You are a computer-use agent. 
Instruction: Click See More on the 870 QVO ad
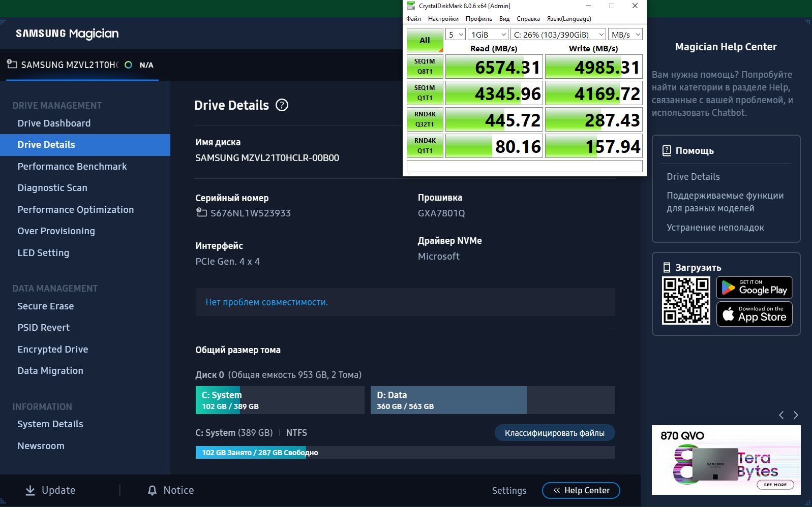click(x=775, y=485)
